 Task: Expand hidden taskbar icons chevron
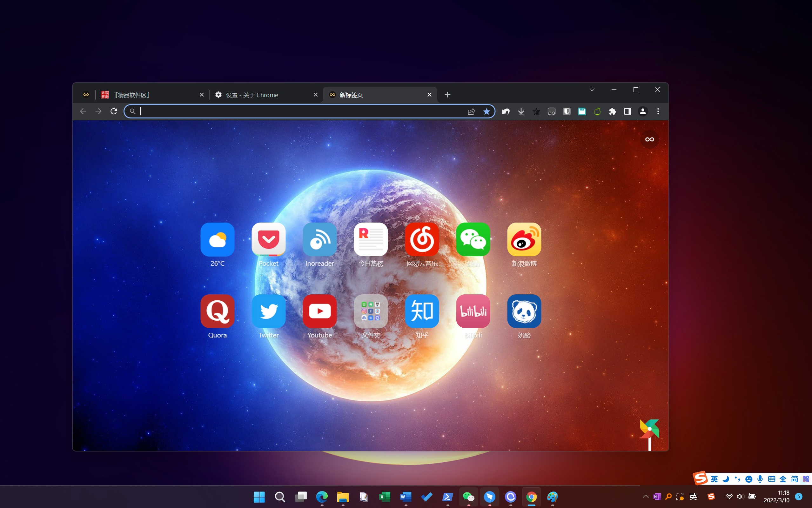(645, 497)
